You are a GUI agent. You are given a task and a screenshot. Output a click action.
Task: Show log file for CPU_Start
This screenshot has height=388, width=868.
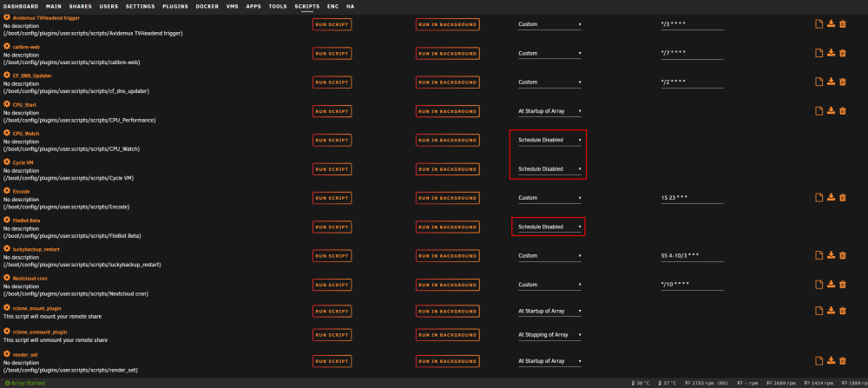(819, 111)
